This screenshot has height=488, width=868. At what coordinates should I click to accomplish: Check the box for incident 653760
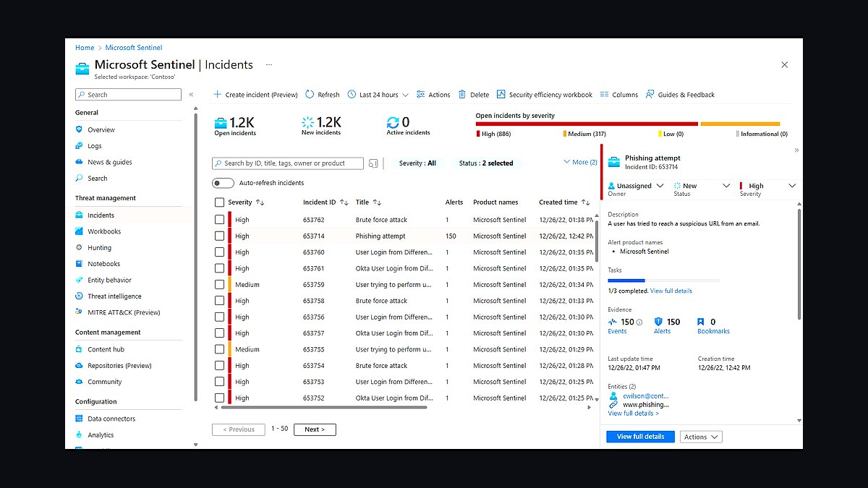(220, 252)
